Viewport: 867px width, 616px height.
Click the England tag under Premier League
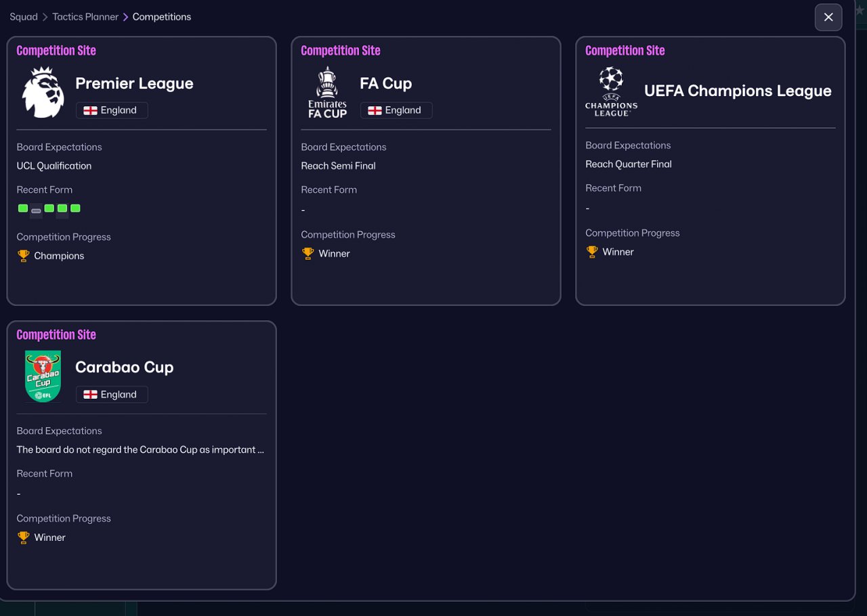(112, 110)
